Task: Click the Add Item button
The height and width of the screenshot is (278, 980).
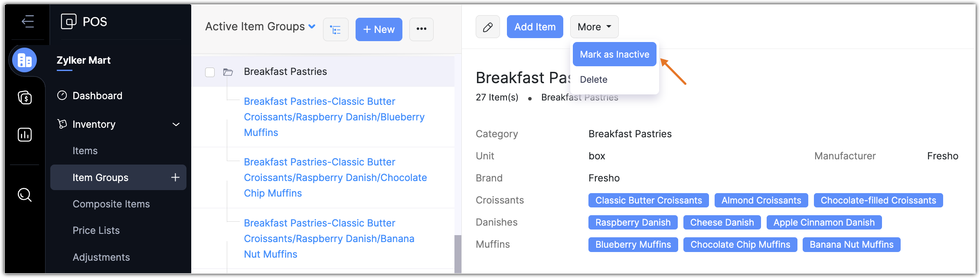Action: click(x=535, y=27)
